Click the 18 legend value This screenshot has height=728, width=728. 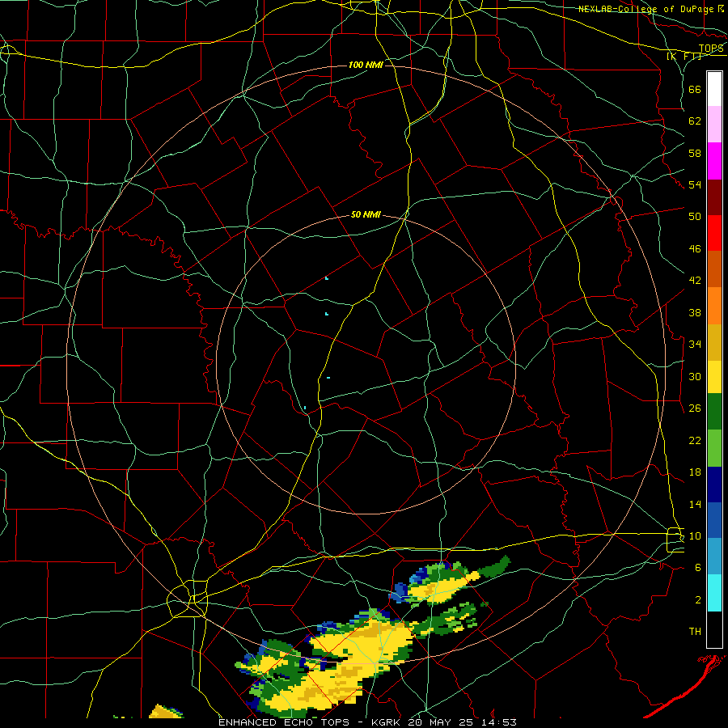pos(695,472)
